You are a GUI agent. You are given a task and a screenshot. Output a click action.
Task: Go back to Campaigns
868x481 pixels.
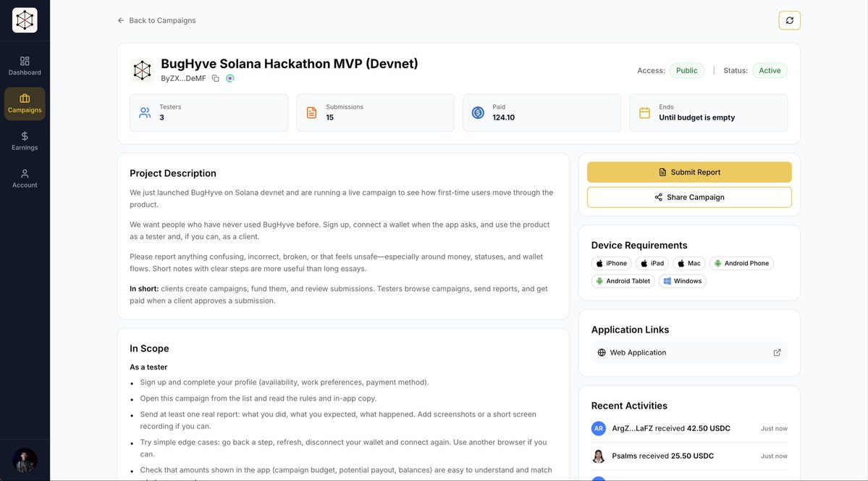156,20
